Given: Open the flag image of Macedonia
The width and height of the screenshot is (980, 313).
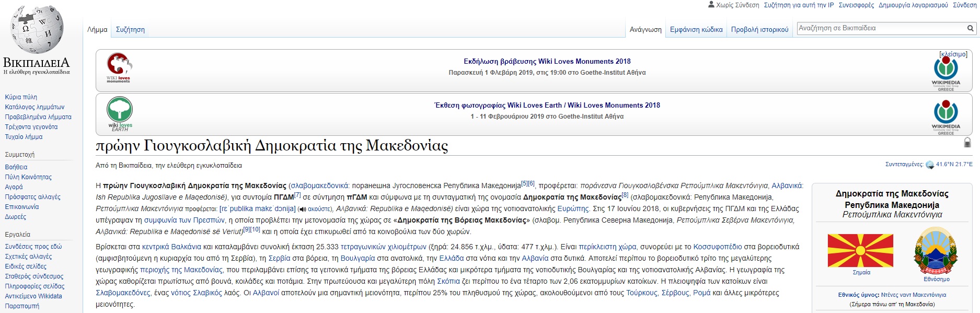Looking at the screenshot, I should coord(860,251).
